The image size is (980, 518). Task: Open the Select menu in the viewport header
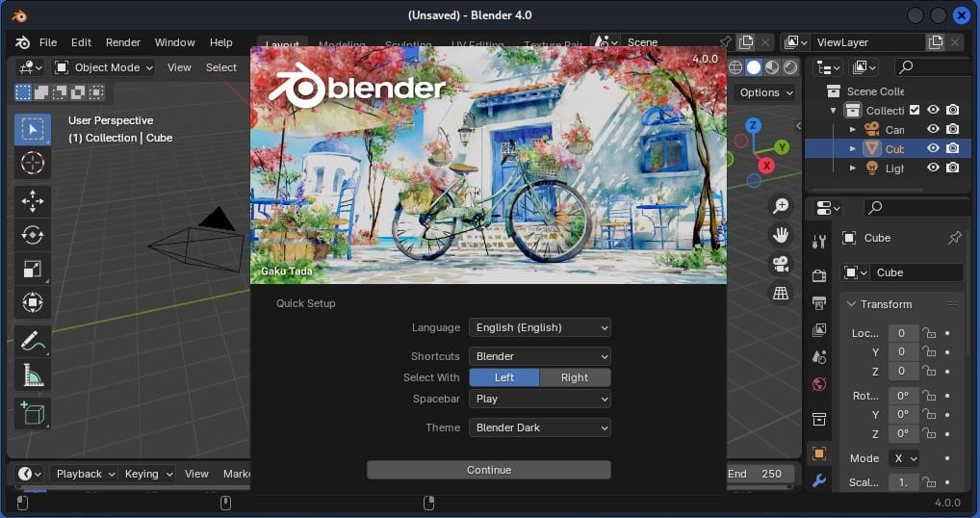221,67
